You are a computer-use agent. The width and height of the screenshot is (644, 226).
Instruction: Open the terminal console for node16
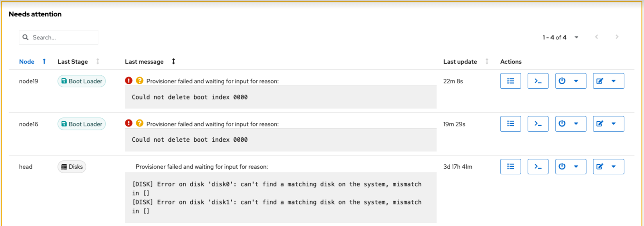(538, 124)
